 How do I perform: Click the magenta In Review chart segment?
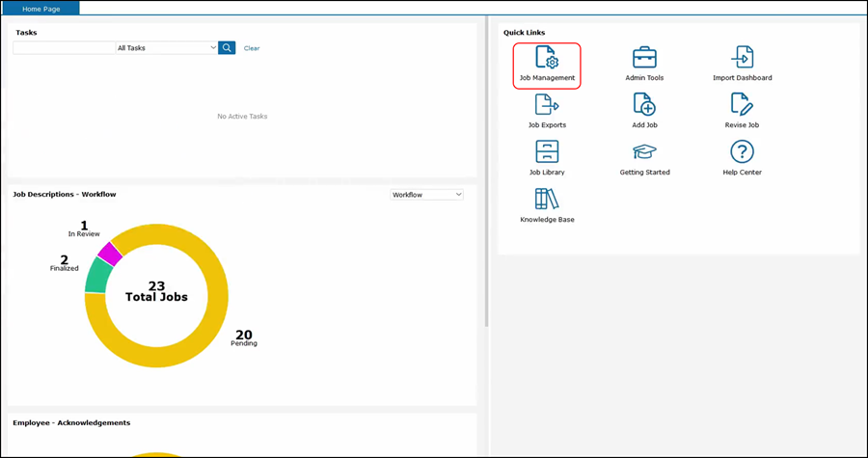point(110,254)
